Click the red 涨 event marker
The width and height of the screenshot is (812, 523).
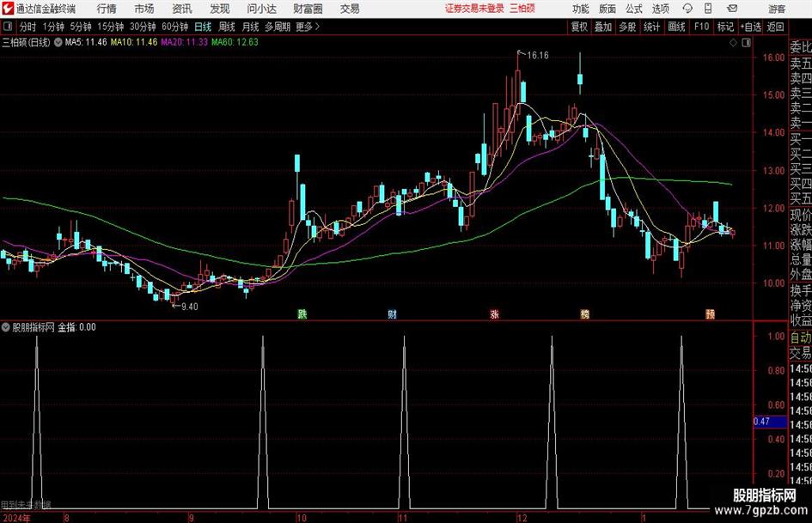coord(495,314)
